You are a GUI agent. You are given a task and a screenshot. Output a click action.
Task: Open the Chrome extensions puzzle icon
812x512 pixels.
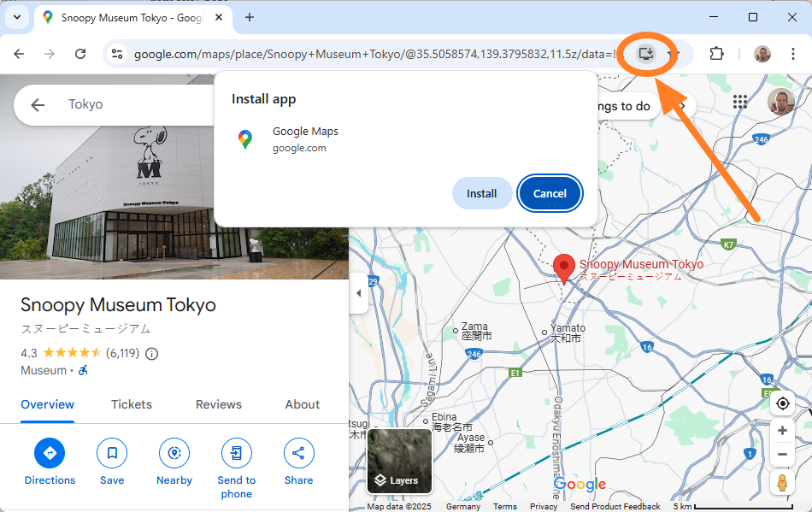click(716, 53)
